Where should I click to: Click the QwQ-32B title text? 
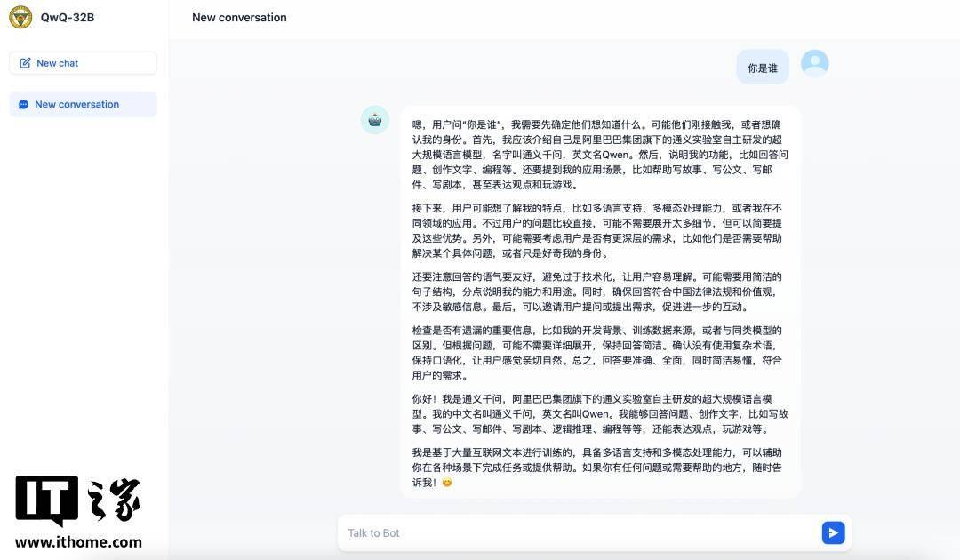[68, 17]
